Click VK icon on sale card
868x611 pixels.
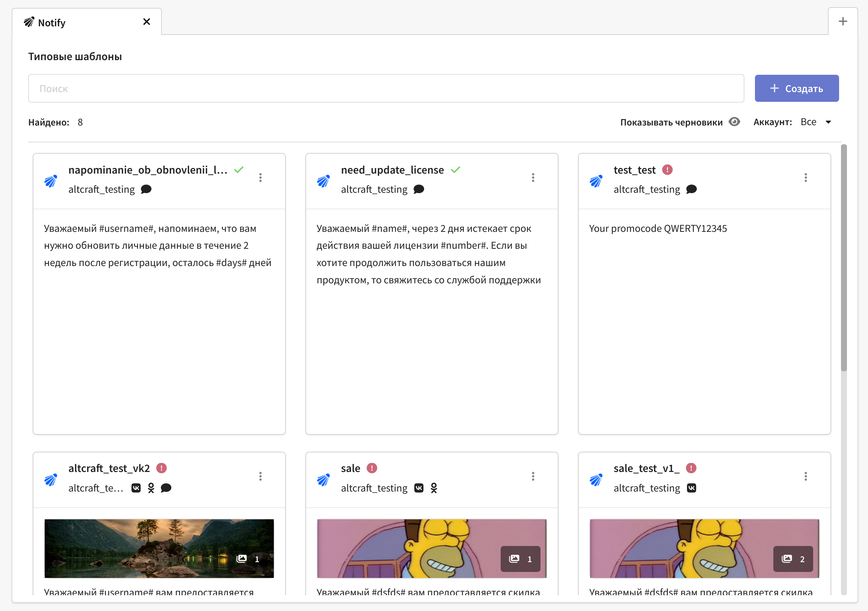[x=419, y=488]
